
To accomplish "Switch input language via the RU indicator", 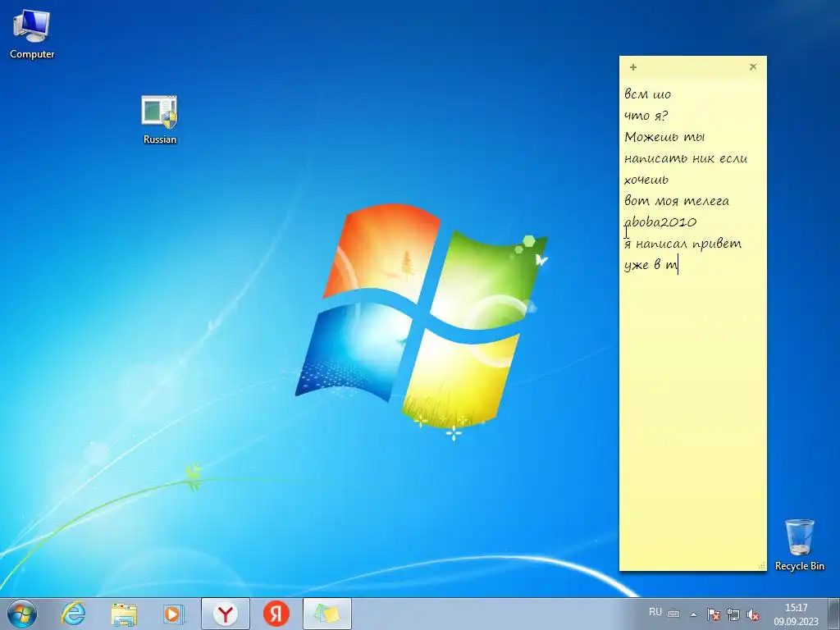I will [655, 612].
